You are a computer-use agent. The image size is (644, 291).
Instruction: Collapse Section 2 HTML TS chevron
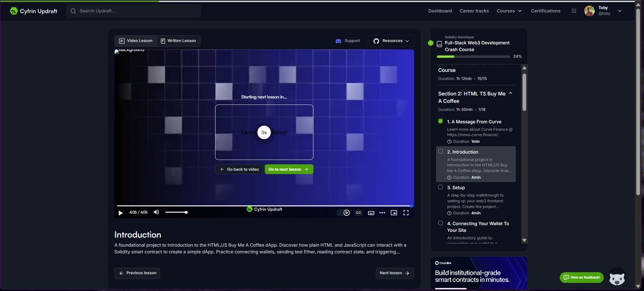pos(510,93)
